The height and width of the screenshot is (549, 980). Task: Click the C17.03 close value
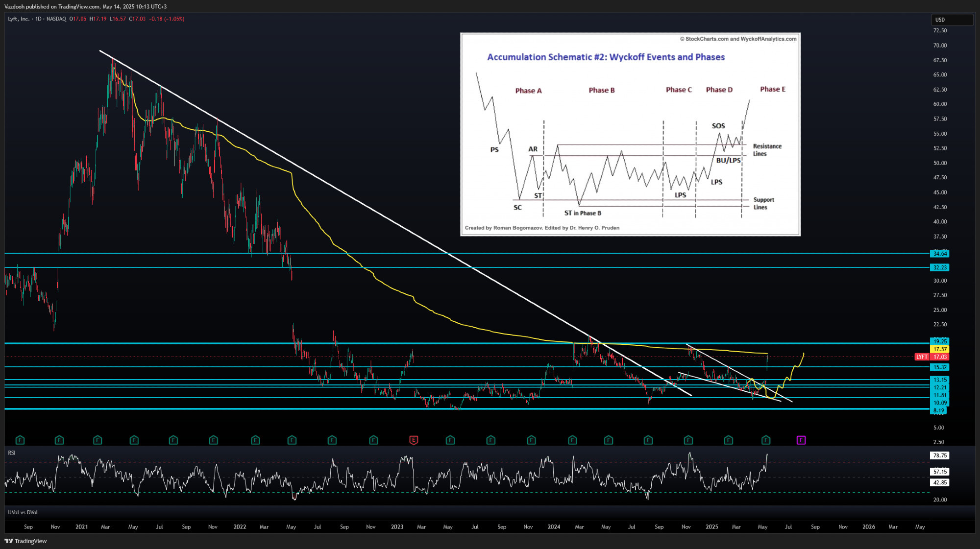[137, 19]
